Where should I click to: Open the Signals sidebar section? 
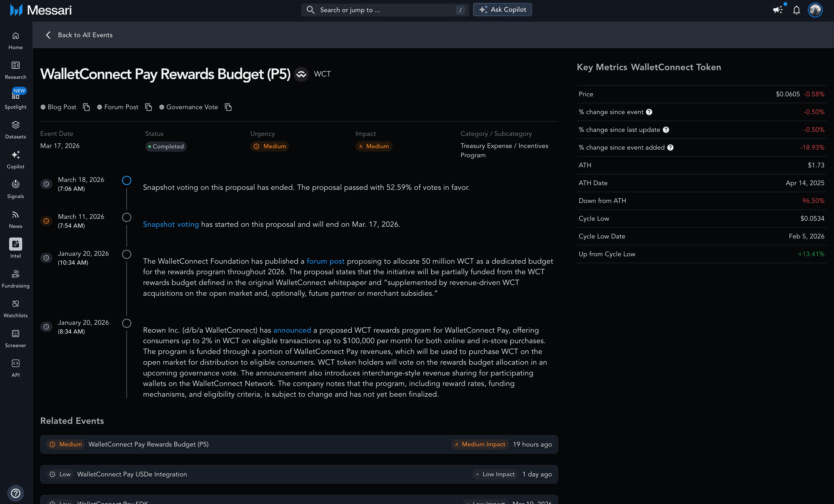16,189
